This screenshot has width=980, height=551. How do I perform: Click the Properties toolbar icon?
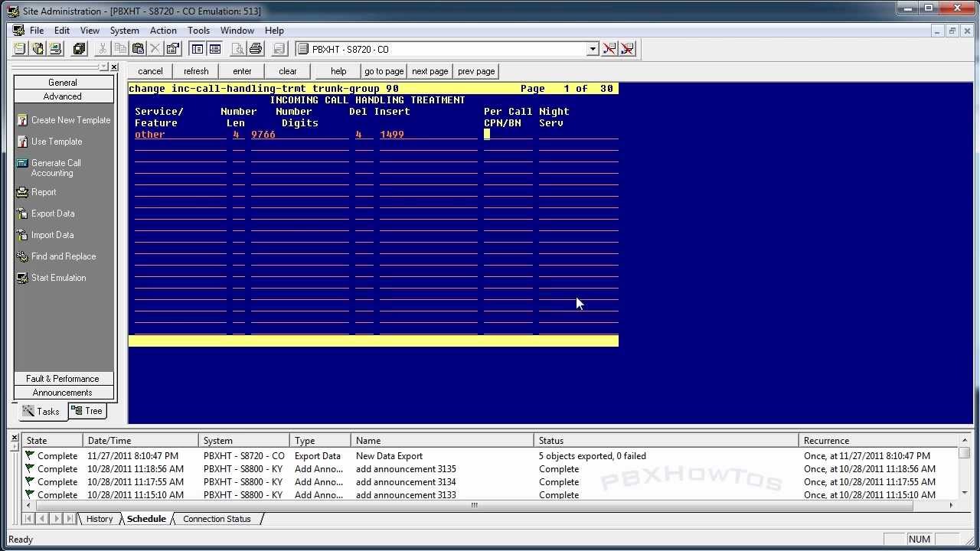pos(173,49)
